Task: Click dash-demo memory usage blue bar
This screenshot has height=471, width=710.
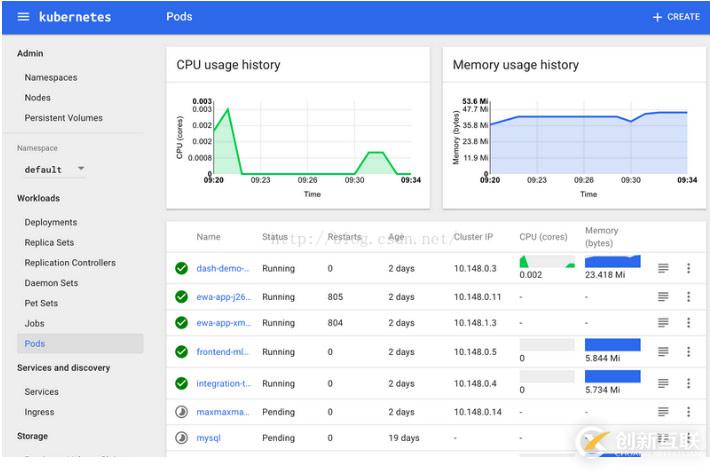Action: pos(612,262)
